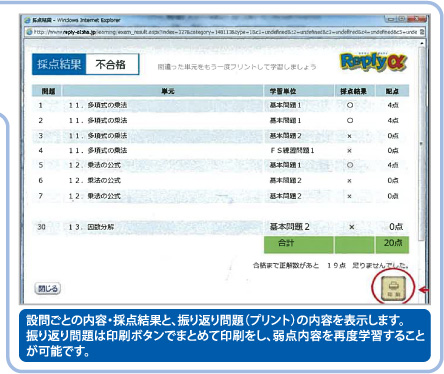Click the 閉じる button

(x=48, y=288)
